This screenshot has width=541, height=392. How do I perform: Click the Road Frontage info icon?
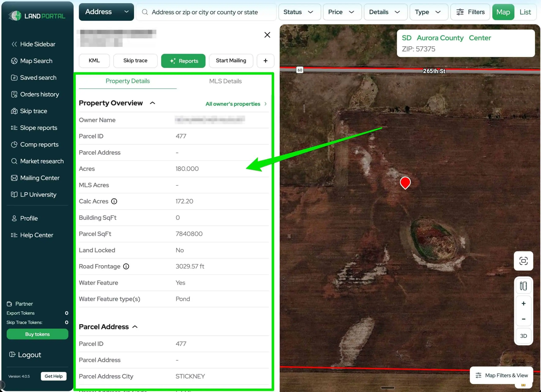tap(126, 266)
